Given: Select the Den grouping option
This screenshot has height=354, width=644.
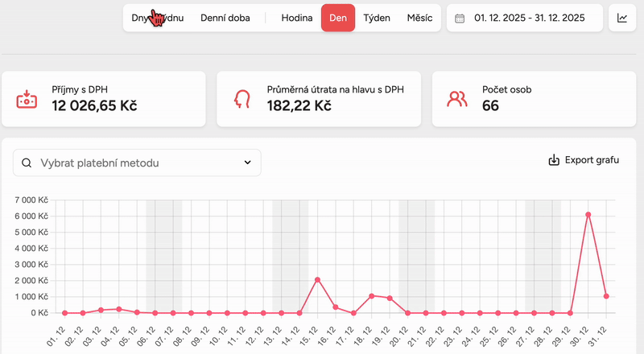Looking at the screenshot, I should point(338,18).
